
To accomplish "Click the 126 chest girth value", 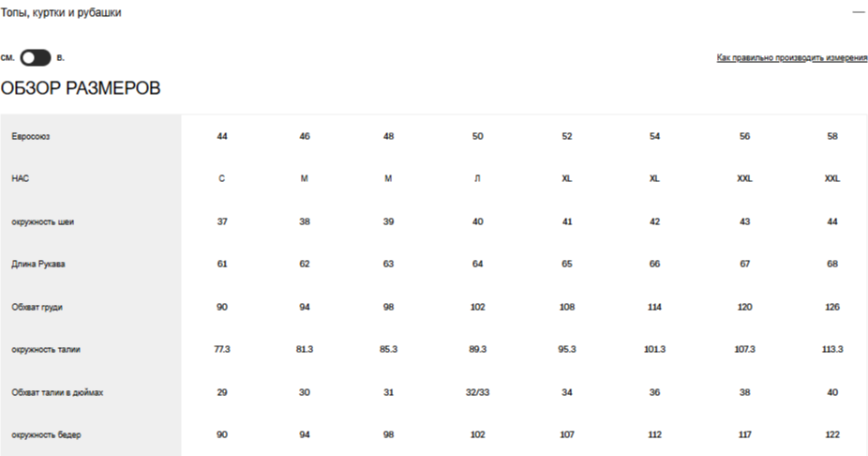I will tap(831, 307).
